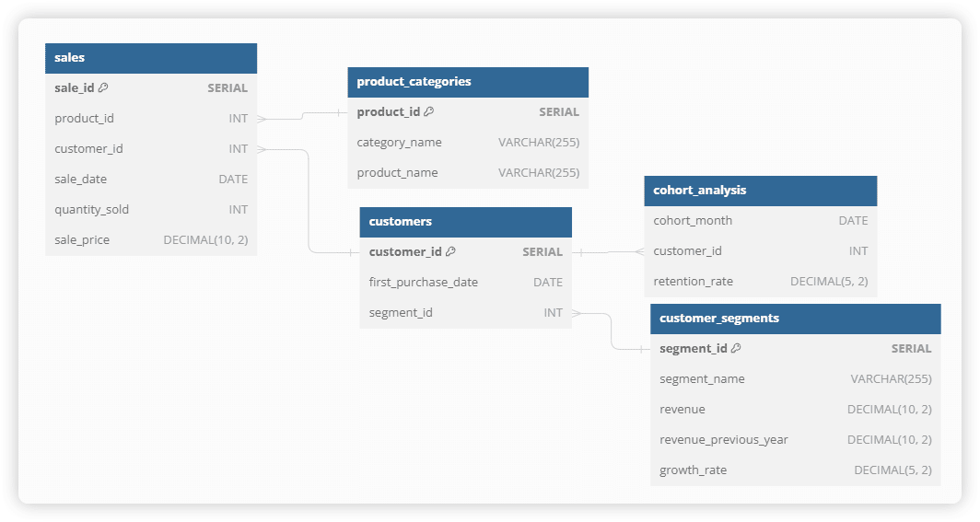Select the cohort_analysis table header
The image size is (980, 522).
[x=761, y=191]
